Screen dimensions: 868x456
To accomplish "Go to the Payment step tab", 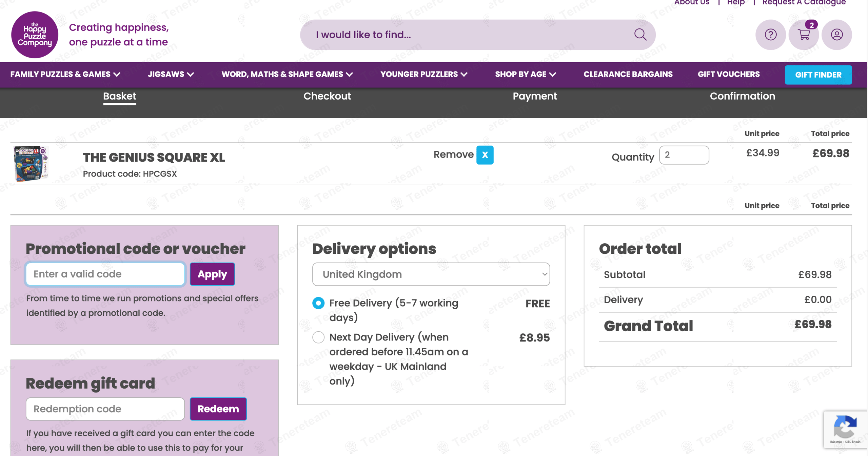I will (535, 96).
